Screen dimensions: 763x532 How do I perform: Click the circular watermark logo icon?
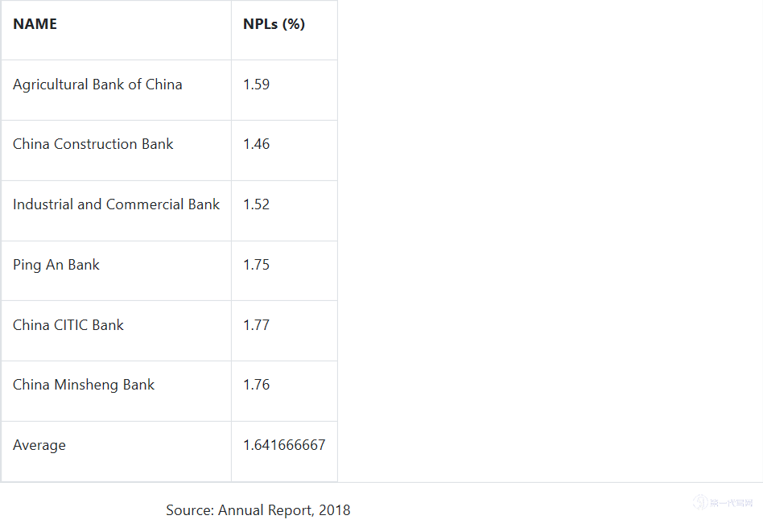[x=700, y=503]
